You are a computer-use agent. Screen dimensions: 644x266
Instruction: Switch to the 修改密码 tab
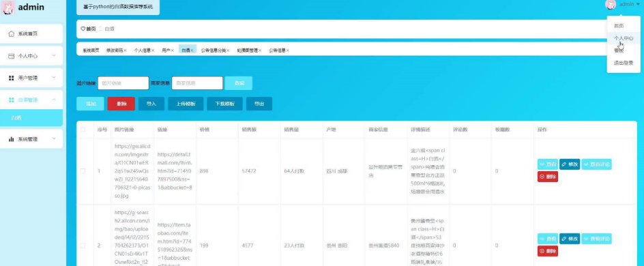[x=114, y=50]
